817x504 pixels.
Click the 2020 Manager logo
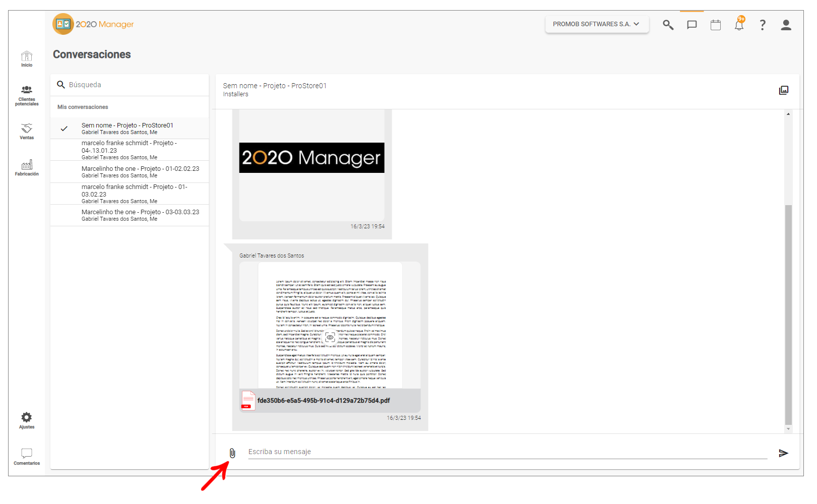point(93,24)
